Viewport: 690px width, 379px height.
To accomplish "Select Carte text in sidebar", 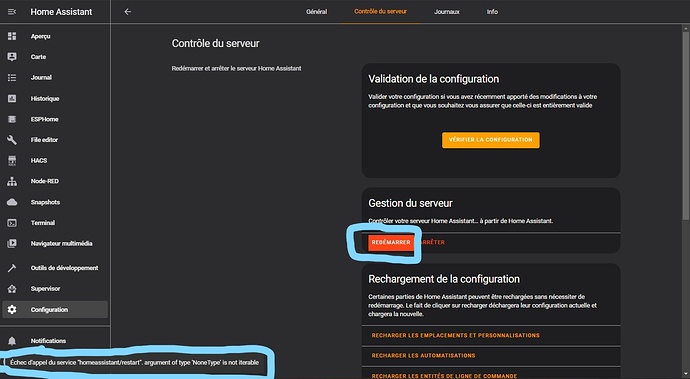I will coord(38,57).
